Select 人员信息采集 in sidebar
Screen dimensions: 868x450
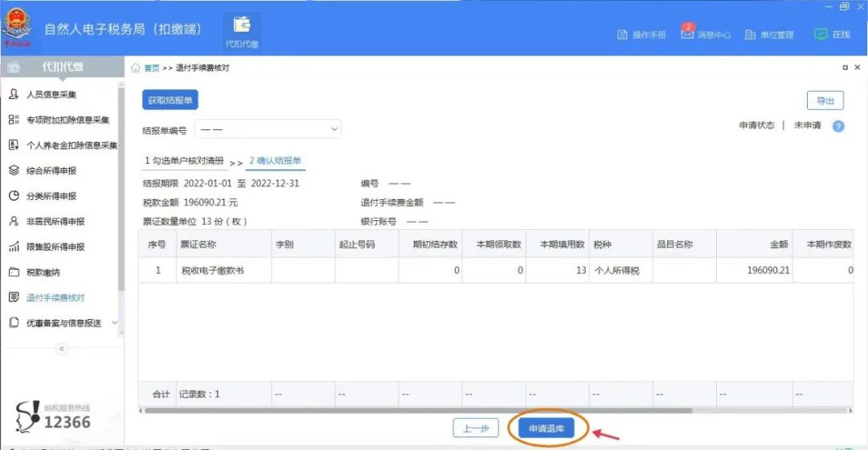pyautogui.click(x=51, y=95)
